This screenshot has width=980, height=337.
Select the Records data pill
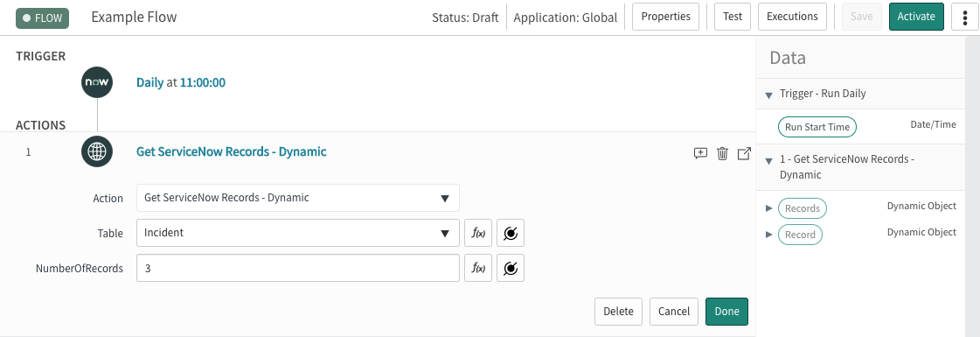(x=802, y=208)
